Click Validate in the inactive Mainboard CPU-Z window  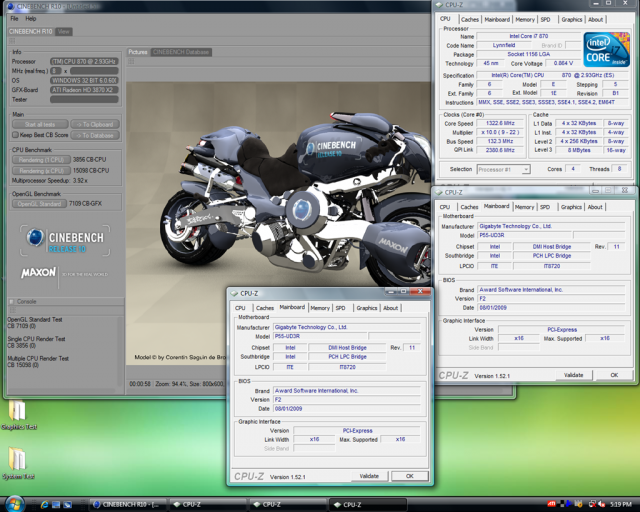point(573,375)
